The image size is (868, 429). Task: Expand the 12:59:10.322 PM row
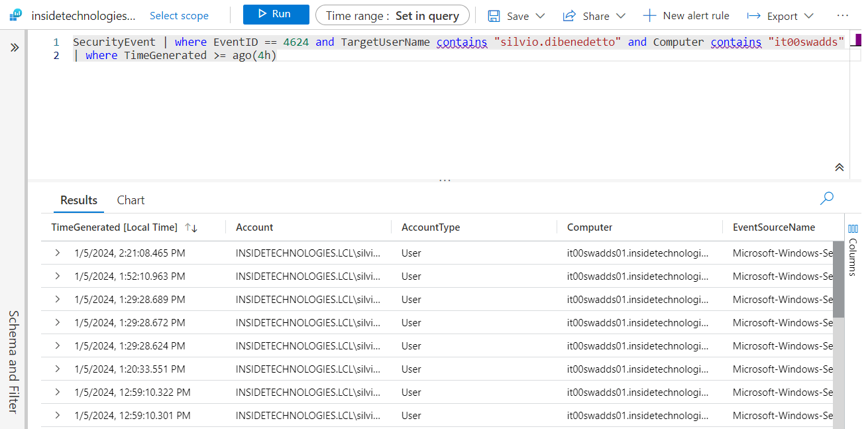(x=58, y=392)
